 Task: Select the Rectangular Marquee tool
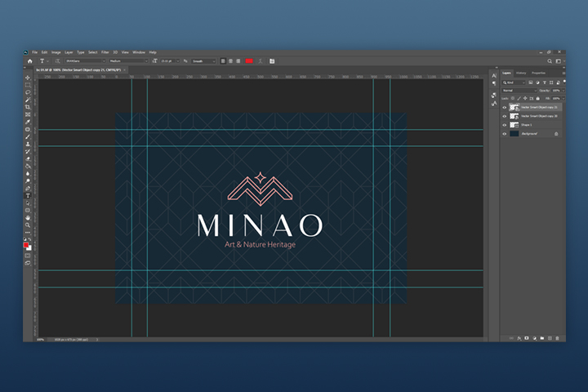coord(28,85)
